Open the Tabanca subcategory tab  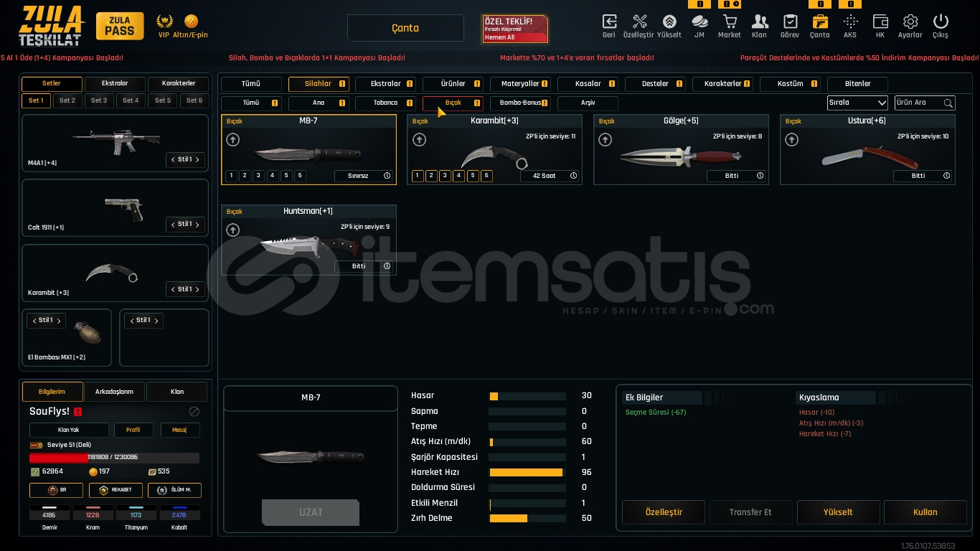[x=385, y=103]
